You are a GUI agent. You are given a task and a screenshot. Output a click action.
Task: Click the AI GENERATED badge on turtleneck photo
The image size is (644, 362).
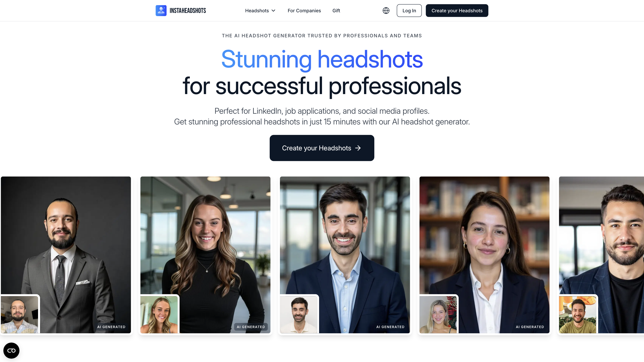point(251,327)
